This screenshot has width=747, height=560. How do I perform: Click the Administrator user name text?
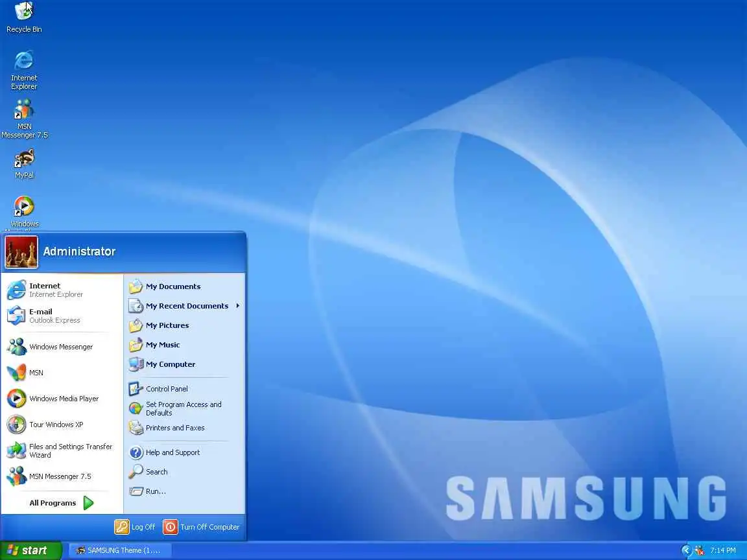pos(79,251)
